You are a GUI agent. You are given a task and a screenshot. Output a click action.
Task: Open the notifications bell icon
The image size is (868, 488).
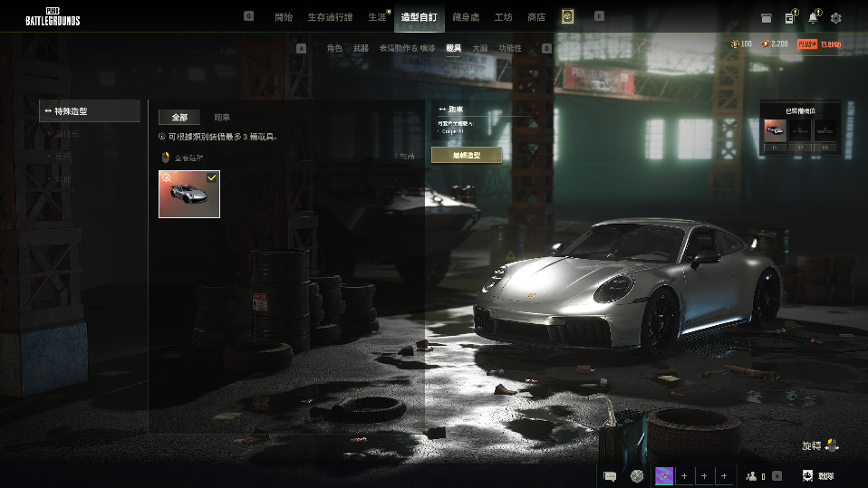coord(813,17)
